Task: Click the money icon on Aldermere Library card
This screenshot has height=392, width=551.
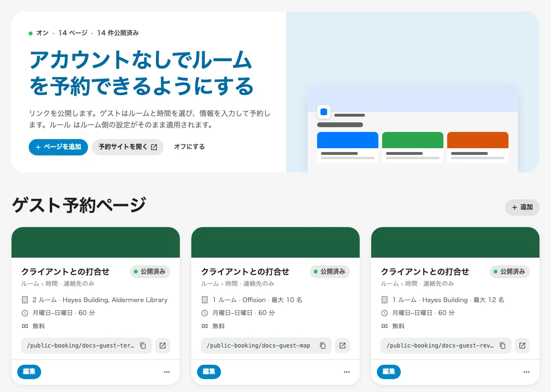Action: pos(25,326)
